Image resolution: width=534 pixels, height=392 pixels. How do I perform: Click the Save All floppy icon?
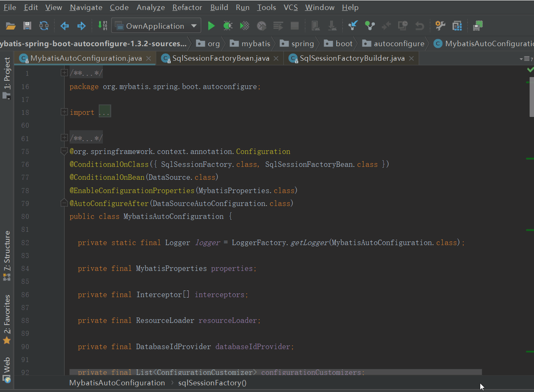pyautogui.click(x=27, y=26)
